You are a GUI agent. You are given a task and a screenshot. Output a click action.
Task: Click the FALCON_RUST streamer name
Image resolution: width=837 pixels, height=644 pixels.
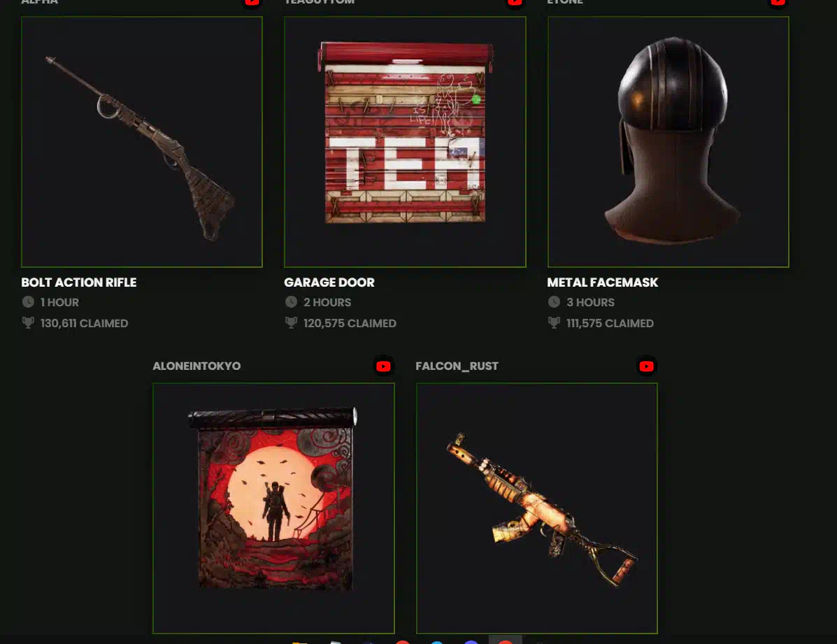tap(457, 366)
